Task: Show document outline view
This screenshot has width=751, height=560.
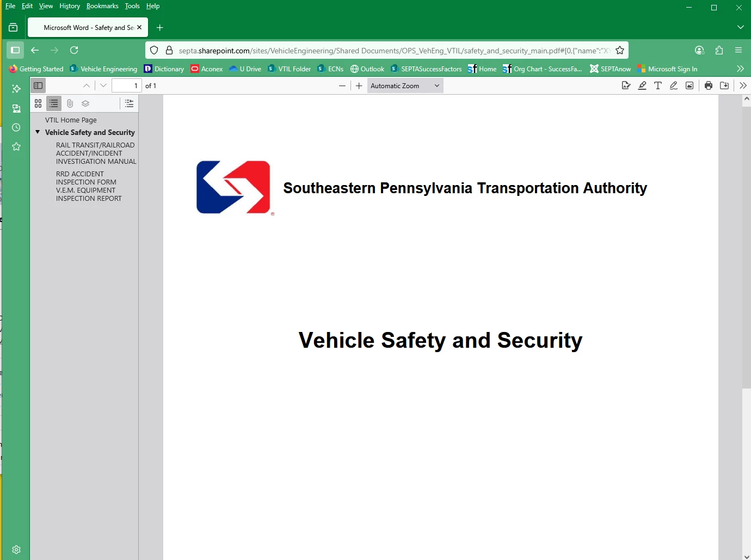Action: (54, 103)
